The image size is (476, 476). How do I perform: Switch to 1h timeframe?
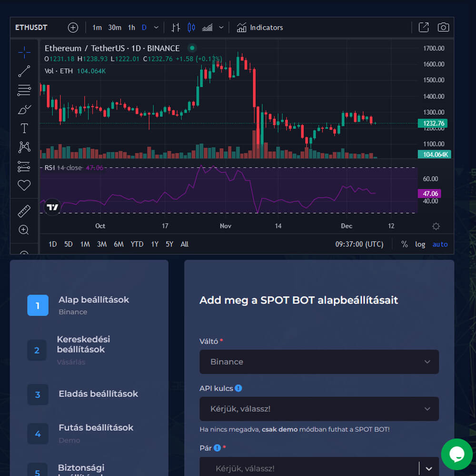click(x=131, y=28)
